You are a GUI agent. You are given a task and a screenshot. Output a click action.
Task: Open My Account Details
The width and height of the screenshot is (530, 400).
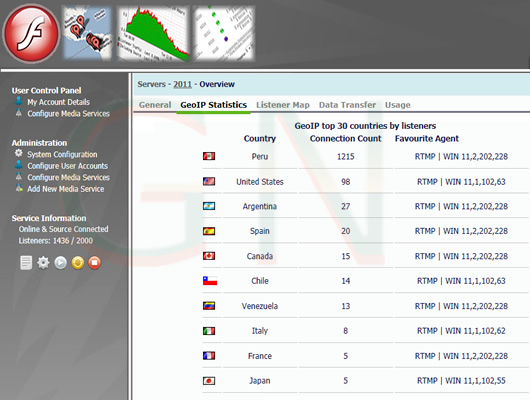(58, 102)
